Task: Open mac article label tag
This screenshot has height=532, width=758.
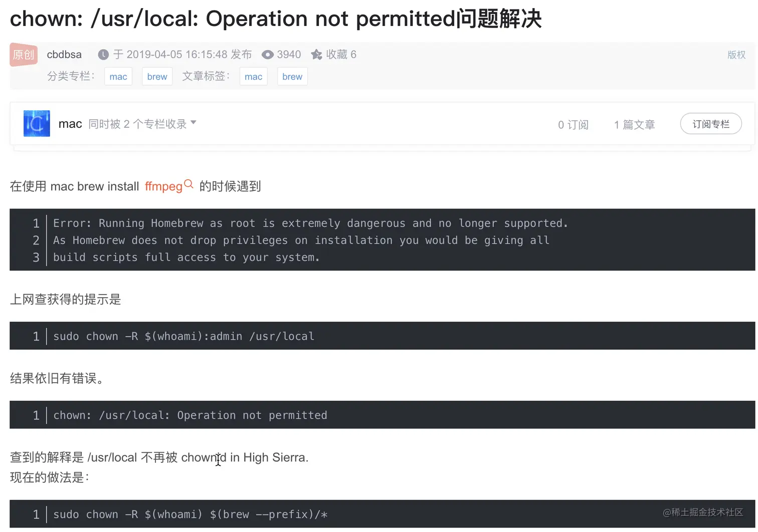Action: (254, 77)
